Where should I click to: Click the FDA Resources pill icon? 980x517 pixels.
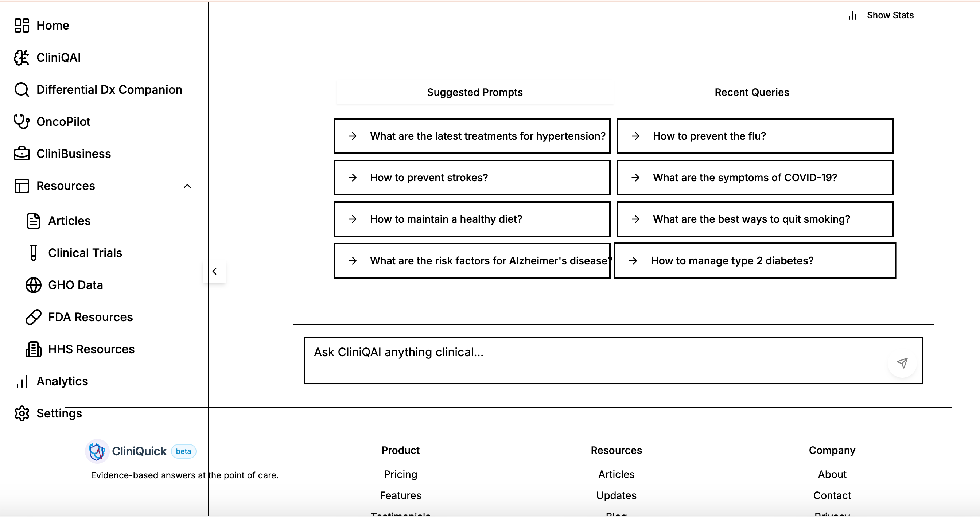click(34, 317)
